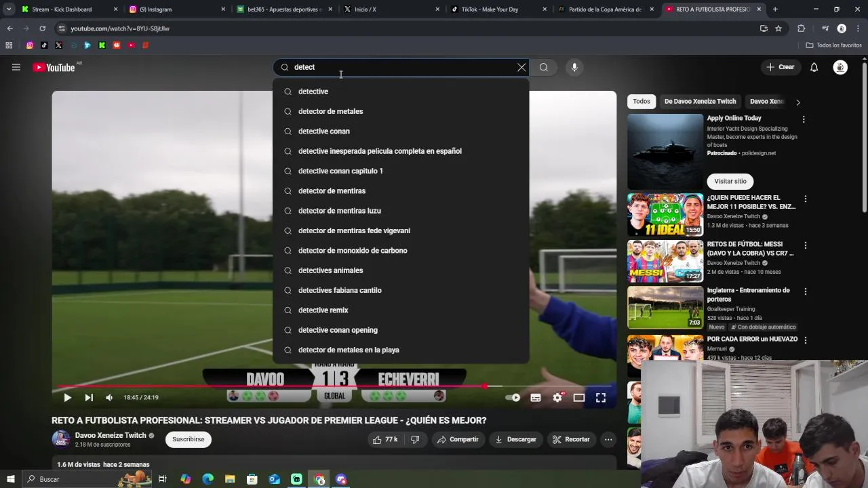Open Davoo Xeneize Twitch channel name
This screenshot has height=488, width=868.
click(x=111, y=435)
